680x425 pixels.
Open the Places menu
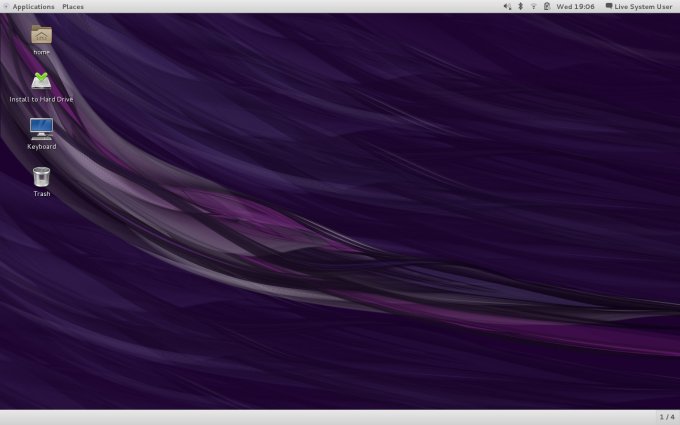(x=73, y=7)
